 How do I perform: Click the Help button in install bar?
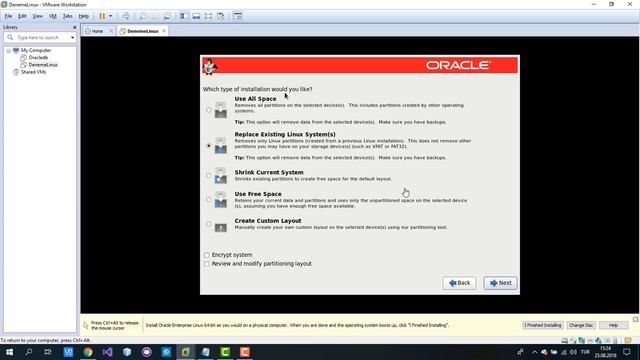coord(613,325)
